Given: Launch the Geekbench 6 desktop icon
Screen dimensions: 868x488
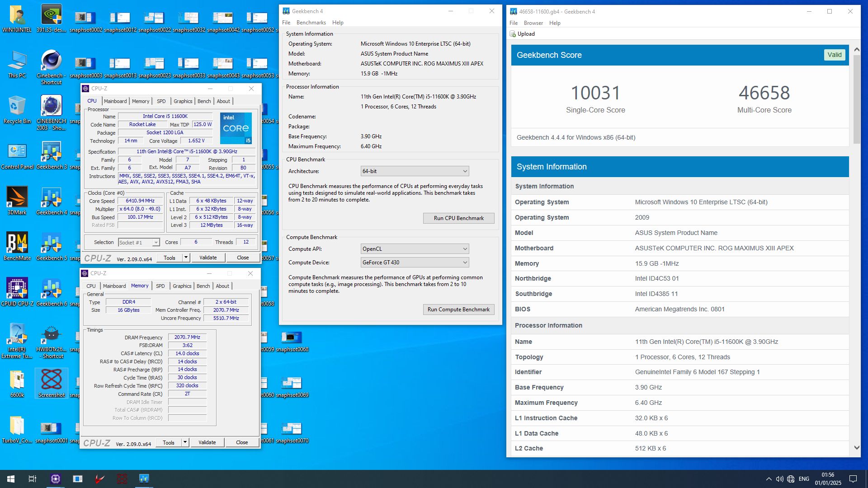Looking at the screenshot, I should click(x=51, y=293).
